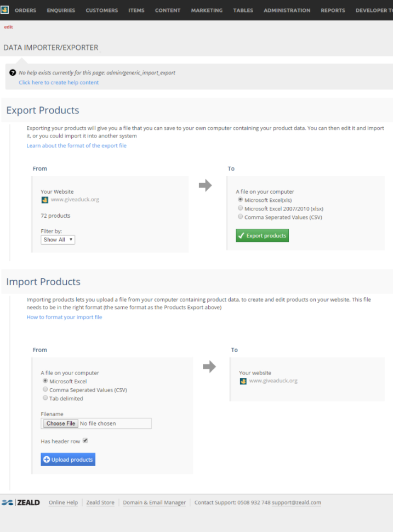This screenshot has width=393, height=532.
Task: Select Microsoft Excel 2007/2010 (xlsx) option
Action: tap(241, 208)
